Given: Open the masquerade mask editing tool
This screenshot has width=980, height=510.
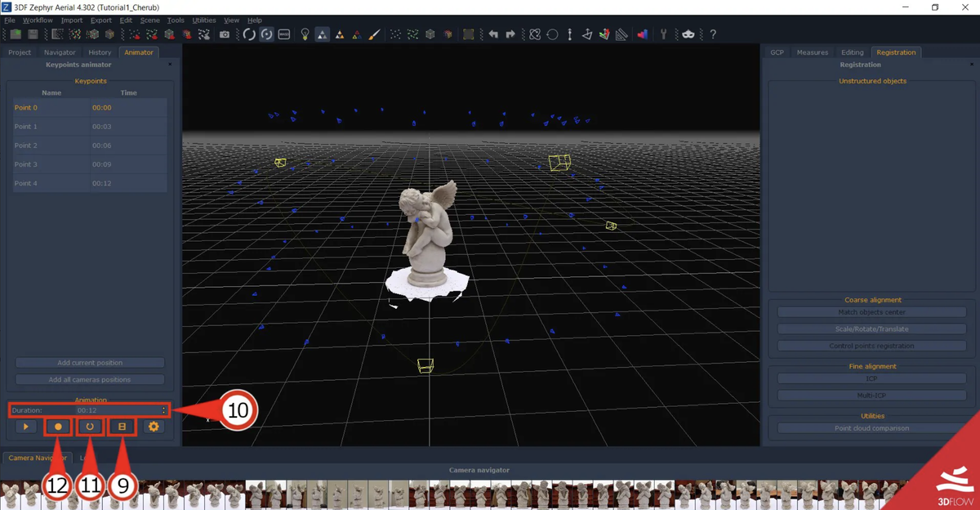Looking at the screenshot, I should click(687, 34).
